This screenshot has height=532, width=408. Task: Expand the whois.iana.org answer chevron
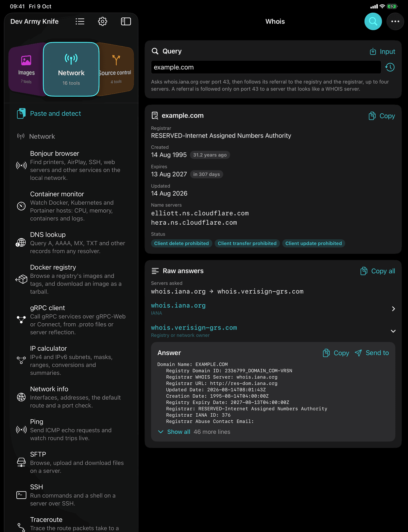point(393,309)
